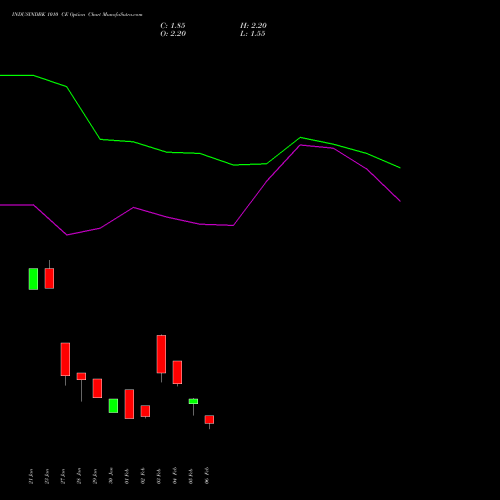Screen dimensions: 500x500
Task: Select the '02 Feb' date label
Action: click(x=143, y=476)
